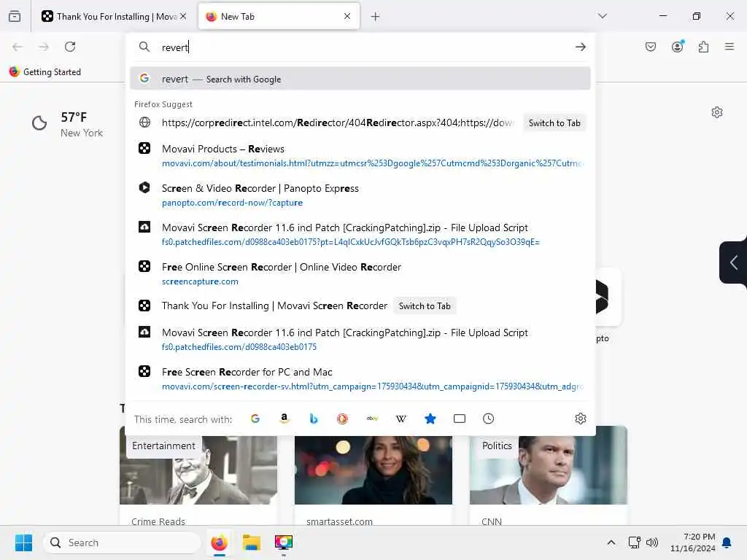Open Free Screen Recorder for PC and Mac

[360, 378]
